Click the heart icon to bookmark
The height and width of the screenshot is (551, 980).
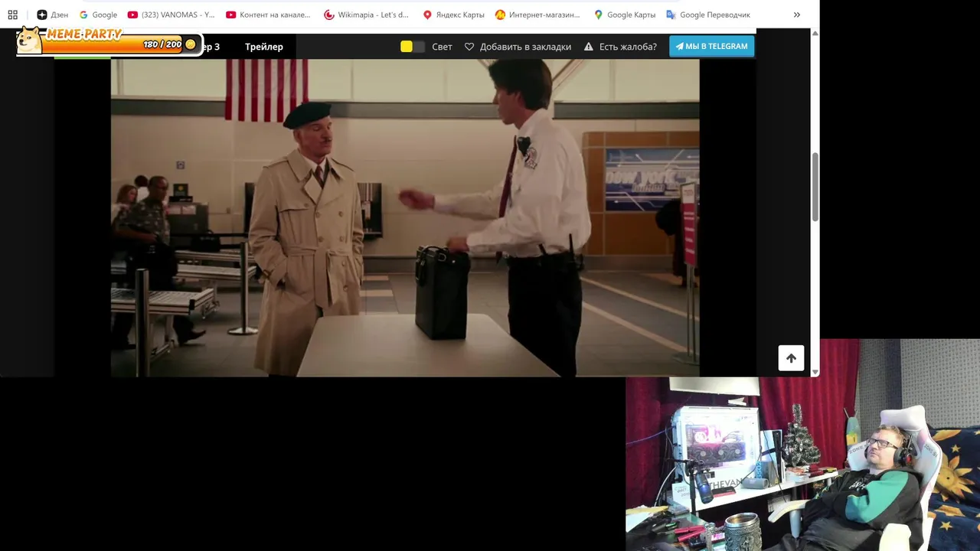click(x=469, y=47)
